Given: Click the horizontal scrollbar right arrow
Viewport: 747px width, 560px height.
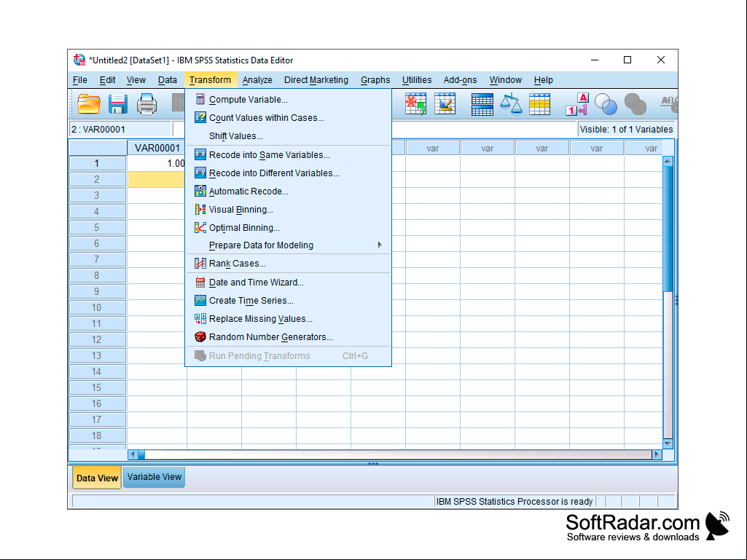Looking at the screenshot, I should (x=657, y=454).
